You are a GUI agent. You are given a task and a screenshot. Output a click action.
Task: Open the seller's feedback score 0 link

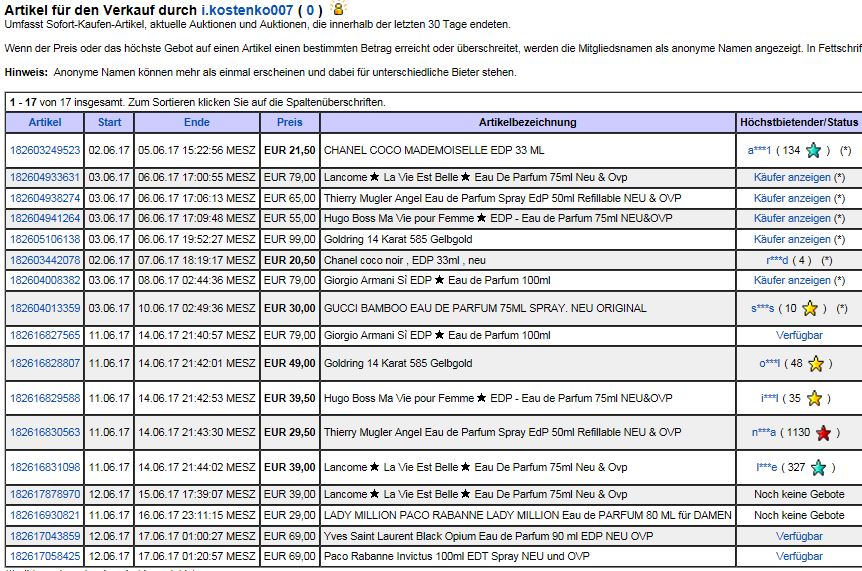(x=310, y=10)
